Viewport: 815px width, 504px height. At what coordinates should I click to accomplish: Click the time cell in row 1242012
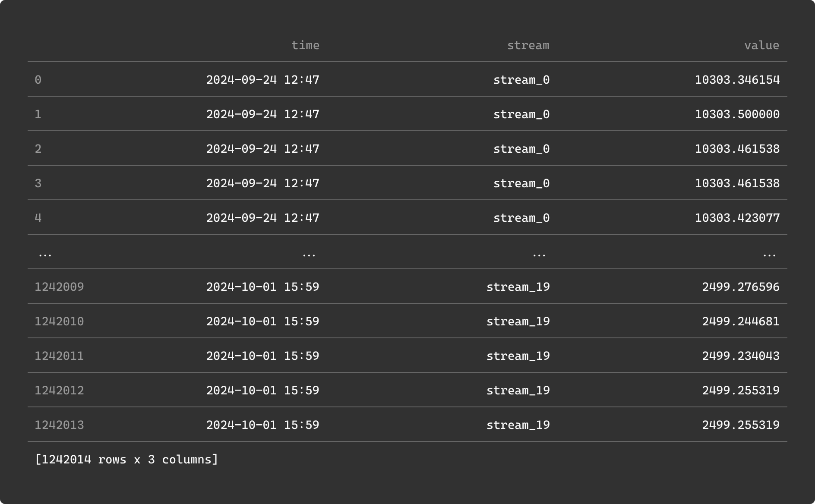point(262,391)
